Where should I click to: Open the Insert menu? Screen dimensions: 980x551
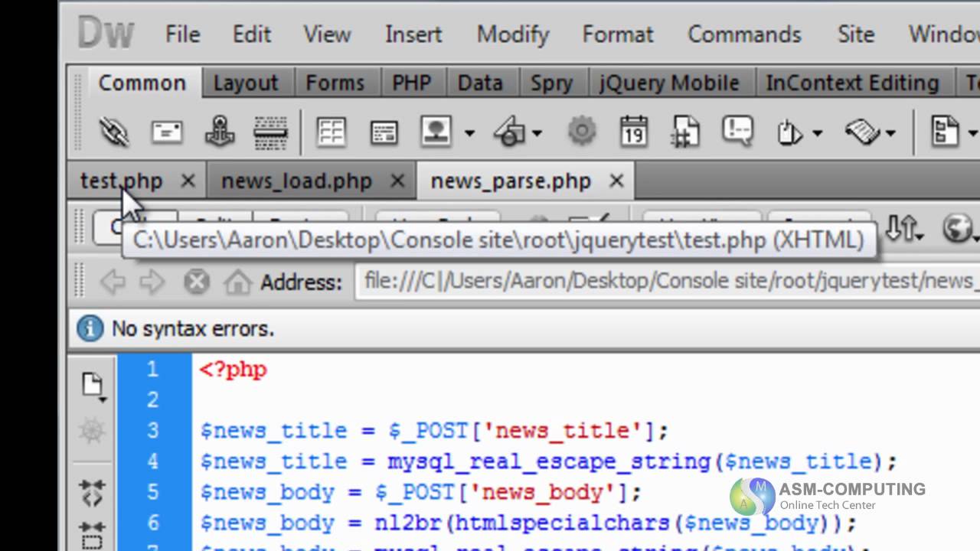413,34
